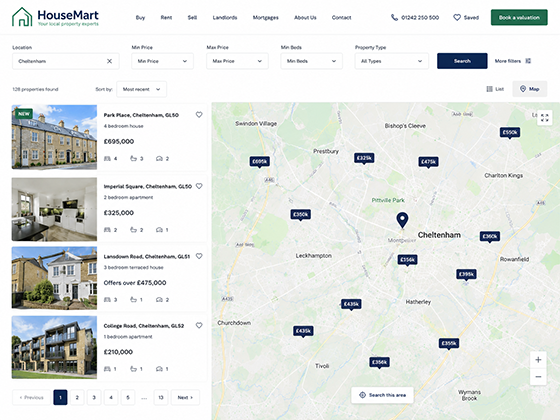Click the target icon in Search this area
Viewport: 560px width, 420px height.
tap(362, 395)
